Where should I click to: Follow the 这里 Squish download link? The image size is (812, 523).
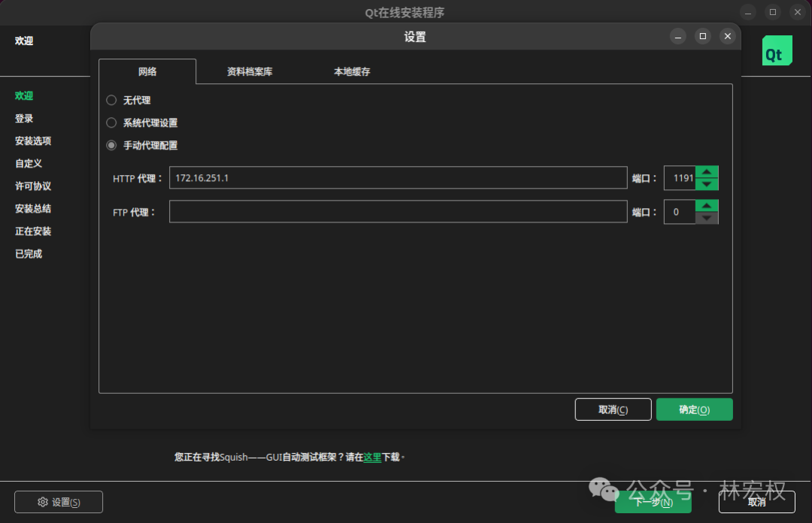tap(372, 457)
